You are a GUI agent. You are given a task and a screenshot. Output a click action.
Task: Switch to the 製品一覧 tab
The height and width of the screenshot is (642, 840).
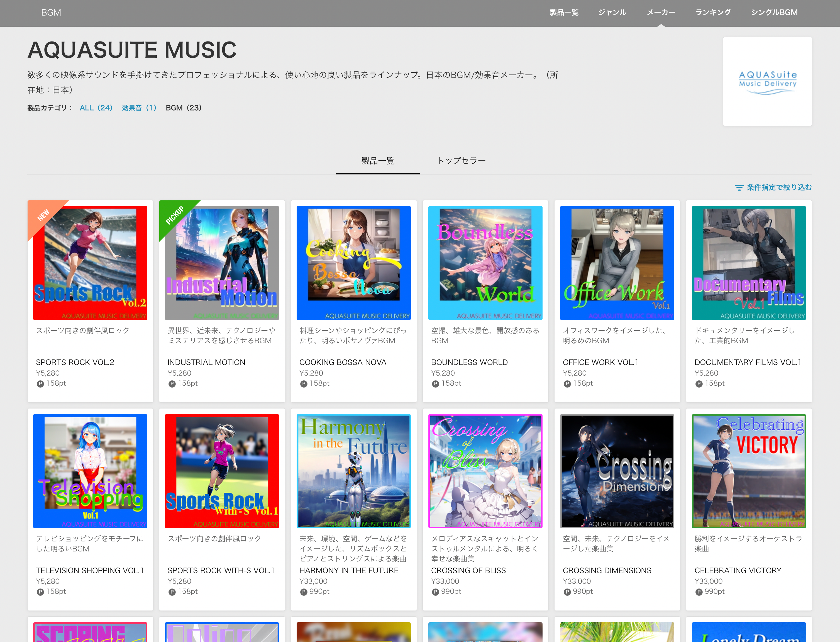pyautogui.click(x=378, y=161)
